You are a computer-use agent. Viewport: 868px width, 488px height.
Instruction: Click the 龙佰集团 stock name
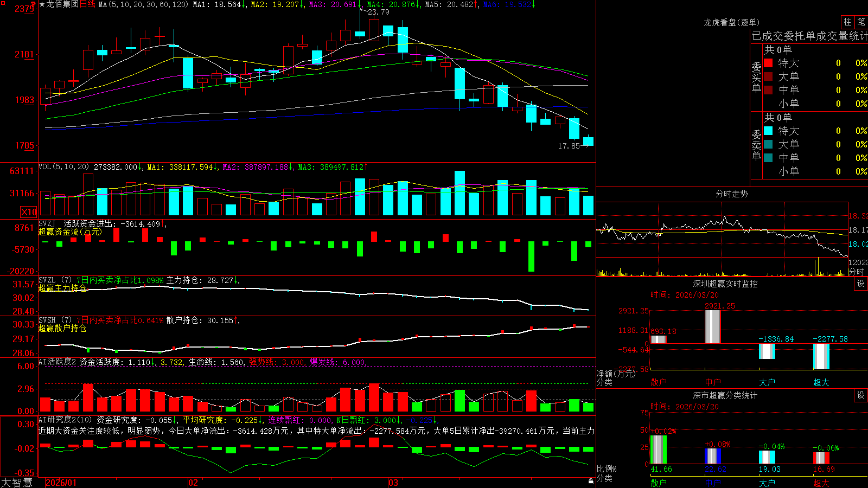point(62,4)
